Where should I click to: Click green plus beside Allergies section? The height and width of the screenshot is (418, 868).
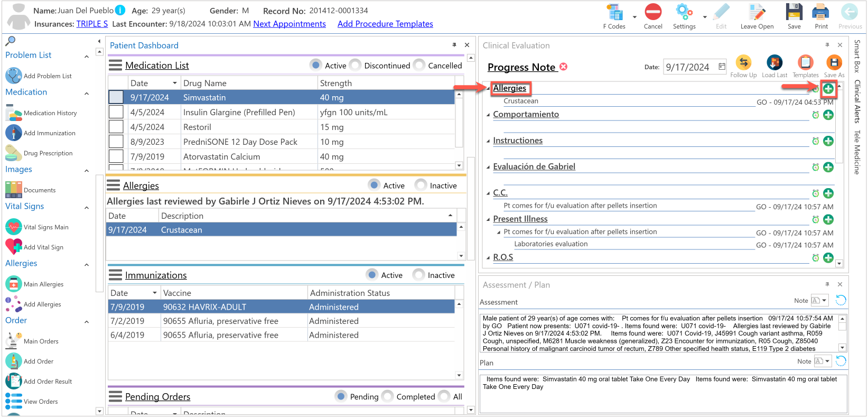[828, 89]
